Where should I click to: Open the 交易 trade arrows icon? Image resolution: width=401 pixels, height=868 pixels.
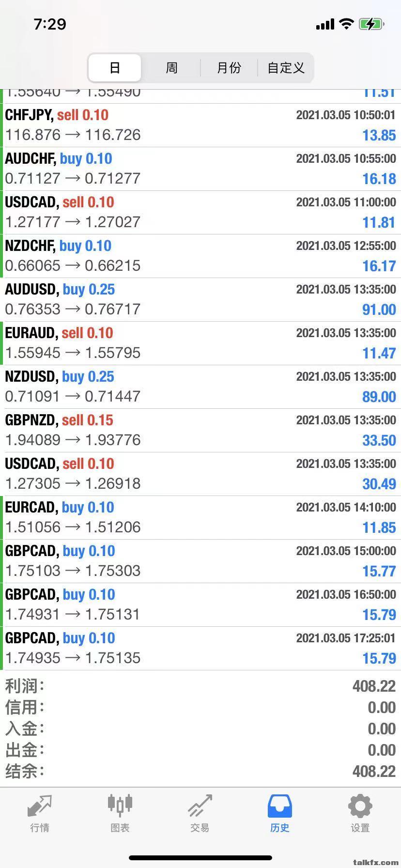(200, 806)
